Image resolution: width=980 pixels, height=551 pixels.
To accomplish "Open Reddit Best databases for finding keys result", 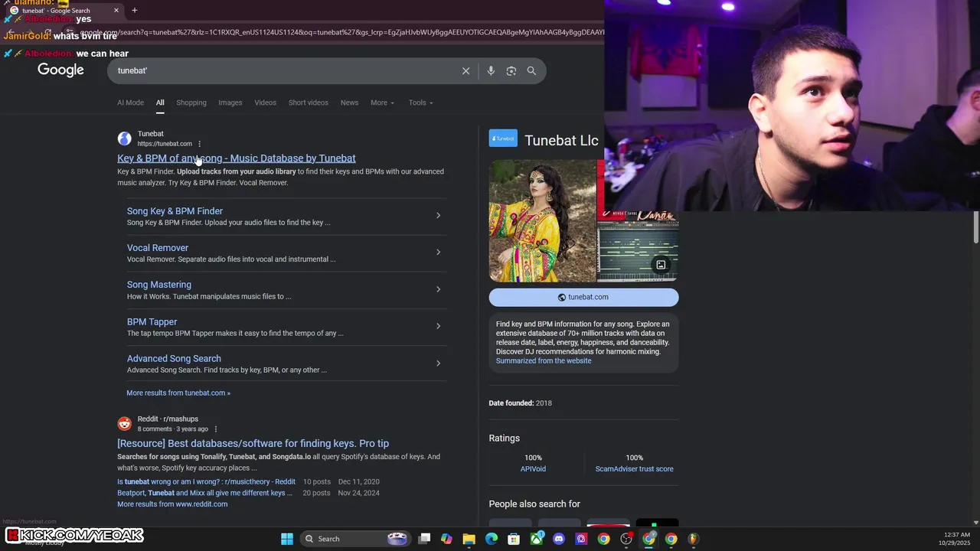I will pos(253,444).
